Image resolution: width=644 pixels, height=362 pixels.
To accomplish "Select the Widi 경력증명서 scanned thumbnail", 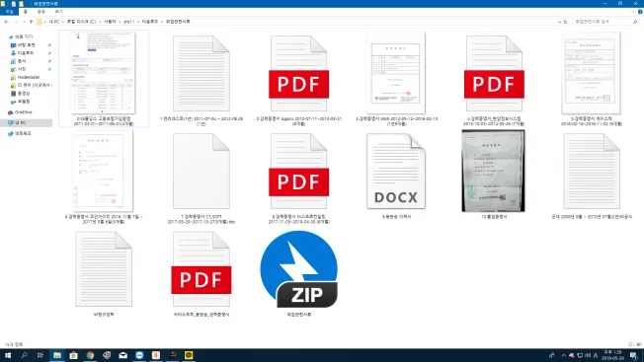I will click(x=396, y=73).
